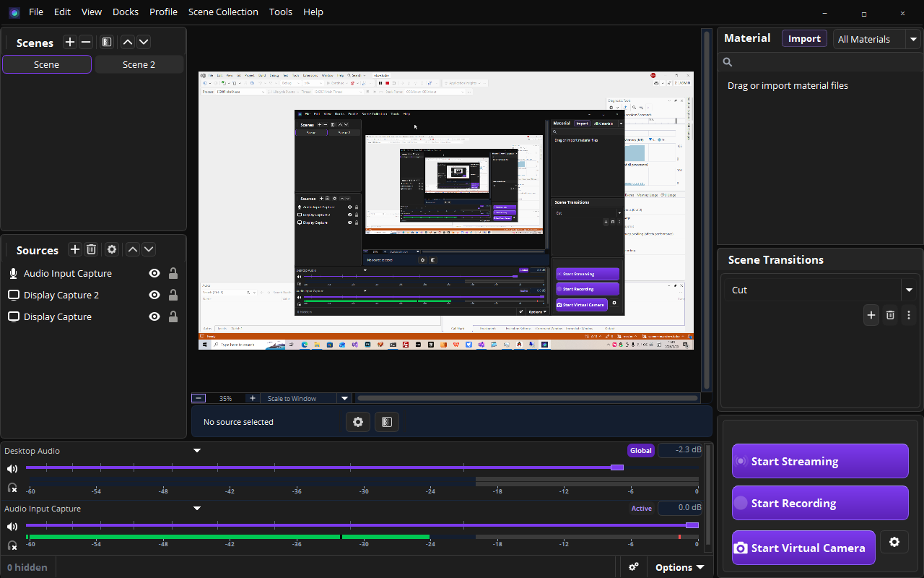Lock the Display Capture 2 source
Viewport: 924px width, 578px height.
click(x=173, y=295)
